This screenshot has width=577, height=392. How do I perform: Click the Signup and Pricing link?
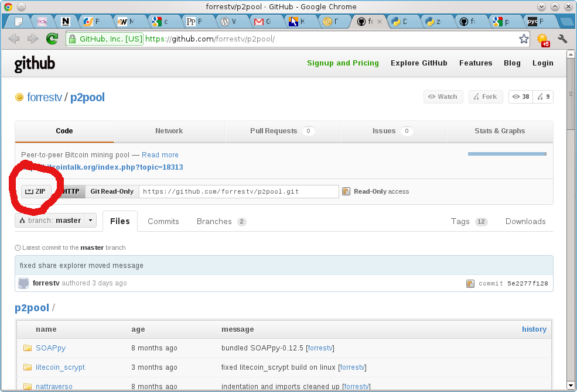[343, 63]
